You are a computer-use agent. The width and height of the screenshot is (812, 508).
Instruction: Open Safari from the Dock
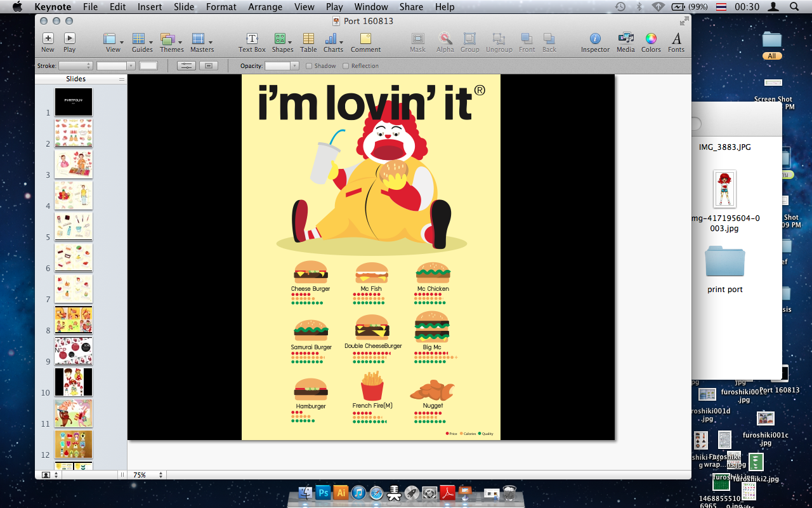(x=376, y=492)
